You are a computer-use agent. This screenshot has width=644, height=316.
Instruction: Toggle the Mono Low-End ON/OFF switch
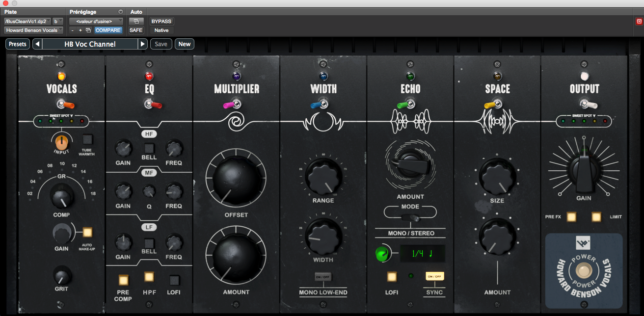click(323, 276)
